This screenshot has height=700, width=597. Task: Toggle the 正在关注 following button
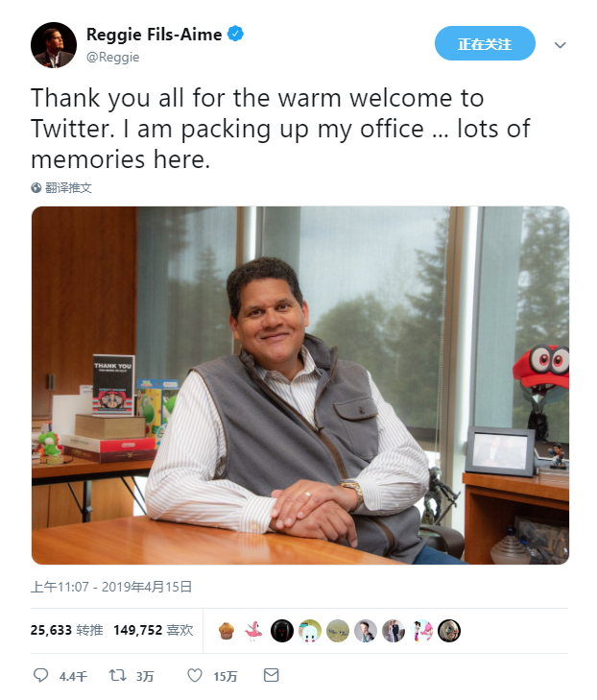coord(485,43)
